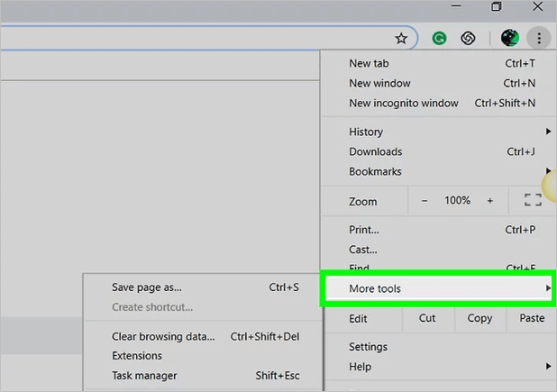Image resolution: width=557 pixels, height=392 pixels.
Task: Click the three-dot Chrome menu button
Action: [538, 38]
